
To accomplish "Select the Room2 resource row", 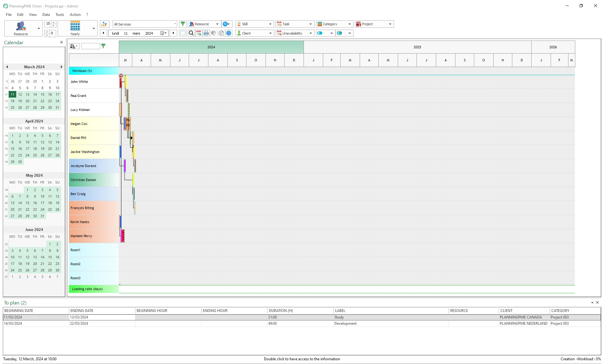I will click(94, 264).
